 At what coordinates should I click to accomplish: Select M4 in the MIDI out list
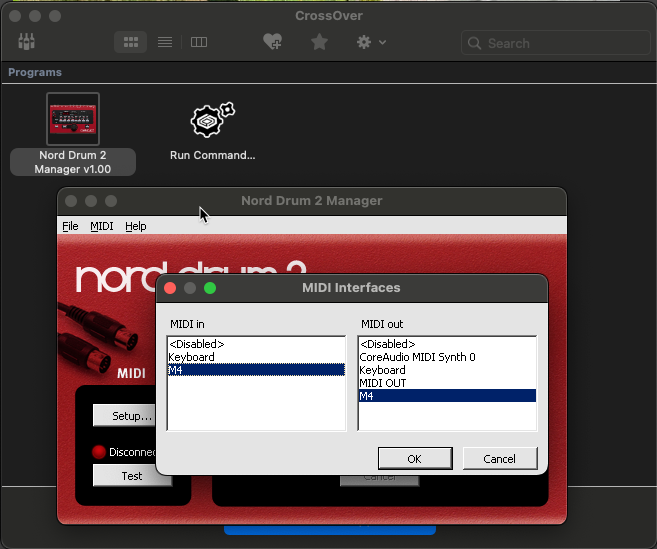(x=447, y=396)
